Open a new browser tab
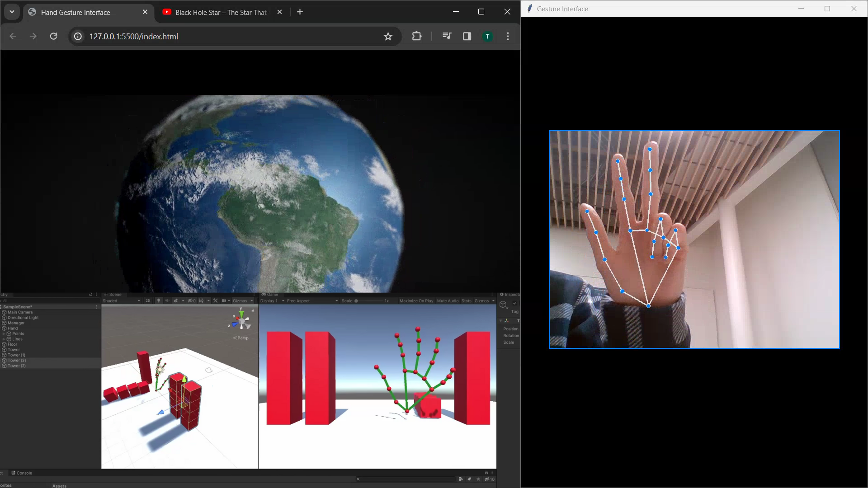Image resolution: width=868 pixels, height=488 pixels. tap(300, 12)
